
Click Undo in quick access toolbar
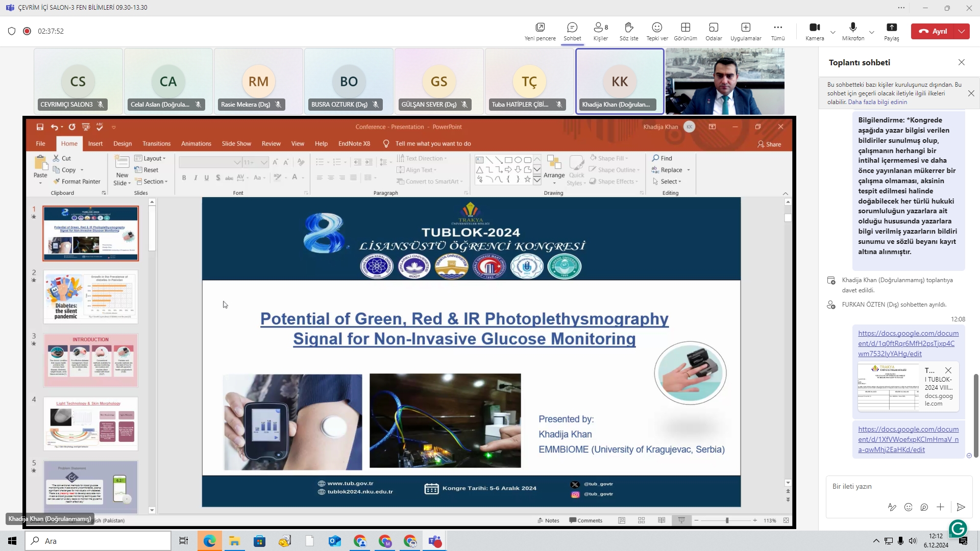[x=54, y=127]
